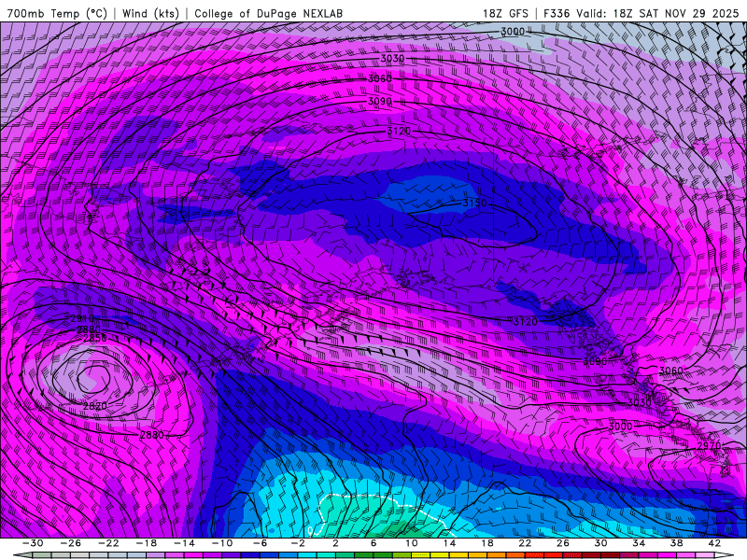Click the colorbar label 34

coord(639,543)
